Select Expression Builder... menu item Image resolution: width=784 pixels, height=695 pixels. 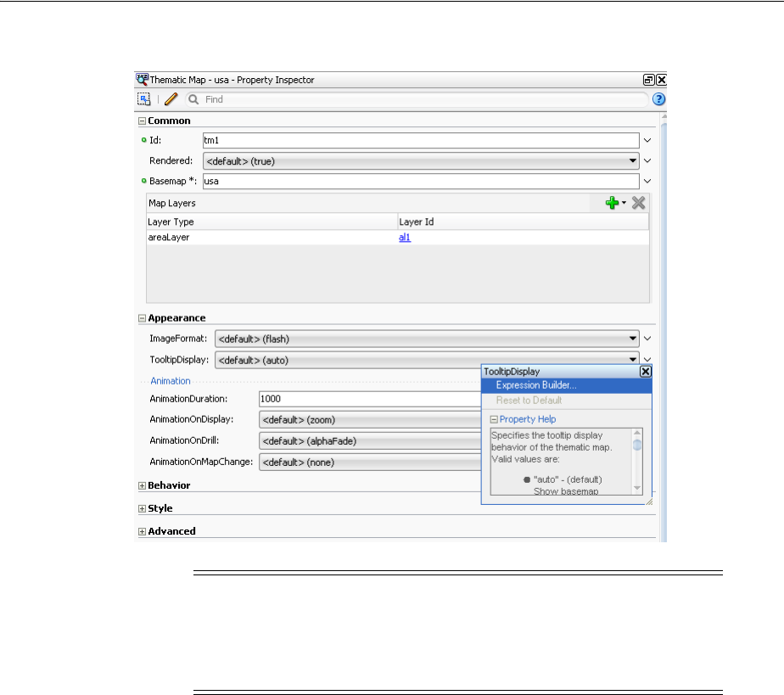[x=567, y=385]
